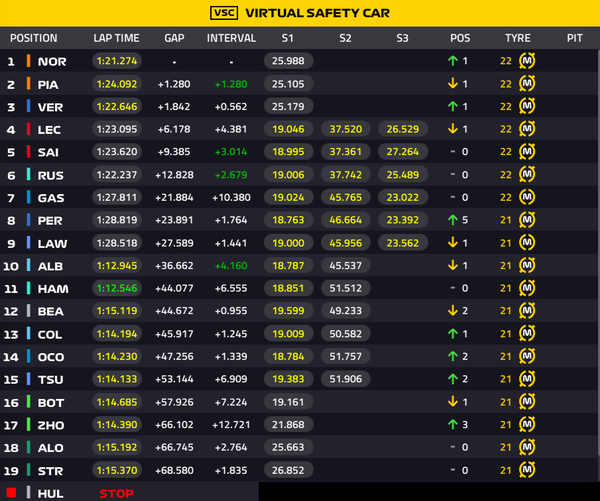Click the green up arrow in PER row

(x=453, y=220)
